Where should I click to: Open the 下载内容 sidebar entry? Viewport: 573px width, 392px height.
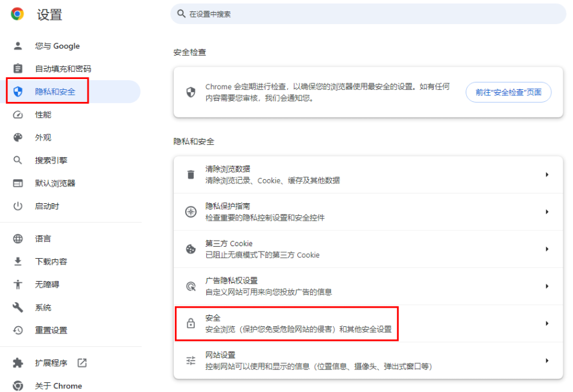(70, 262)
